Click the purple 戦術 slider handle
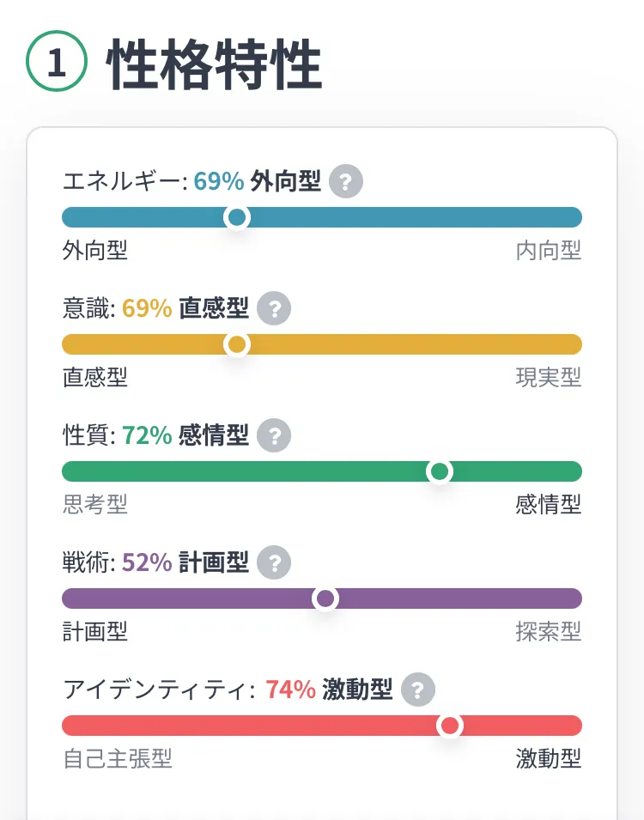Image resolution: width=644 pixels, height=820 pixels. pyautogui.click(x=325, y=598)
